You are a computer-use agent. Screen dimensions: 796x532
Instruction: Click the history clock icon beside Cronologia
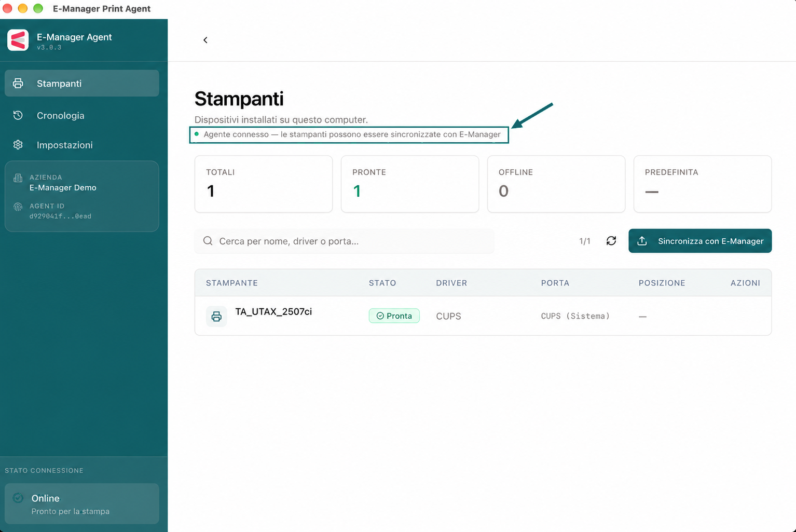[x=18, y=115]
